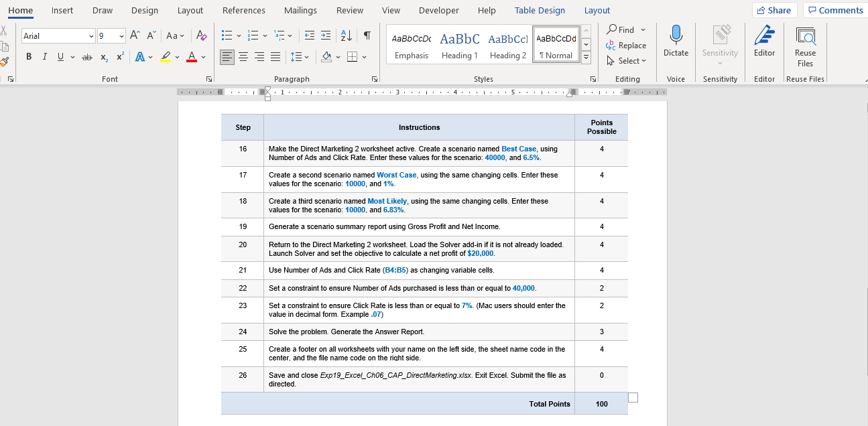Align text to the right

click(x=259, y=57)
